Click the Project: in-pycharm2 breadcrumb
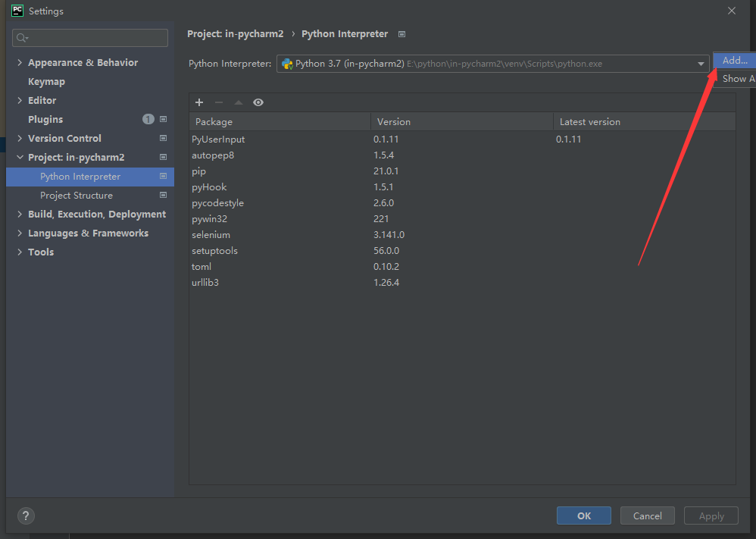 point(236,34)
